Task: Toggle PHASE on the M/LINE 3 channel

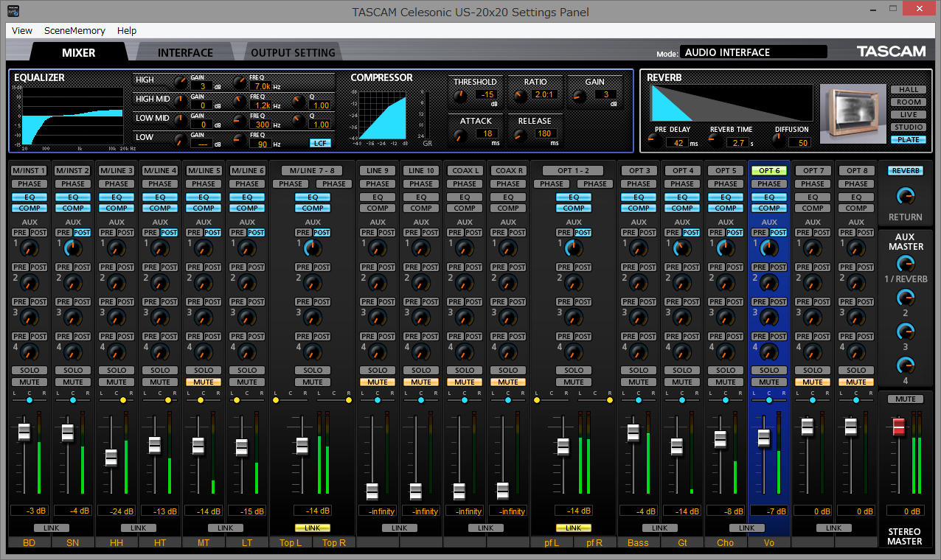Action: point(117,184)
